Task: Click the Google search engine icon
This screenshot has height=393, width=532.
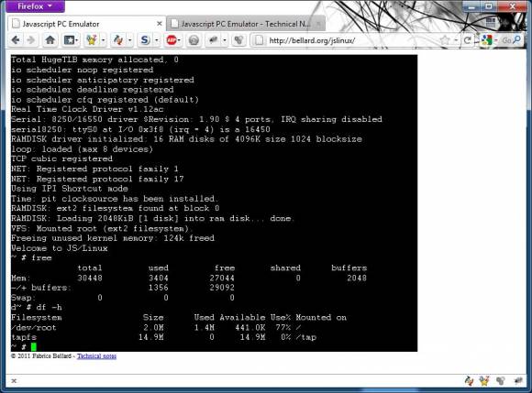Action: click(x=487, y=40)
